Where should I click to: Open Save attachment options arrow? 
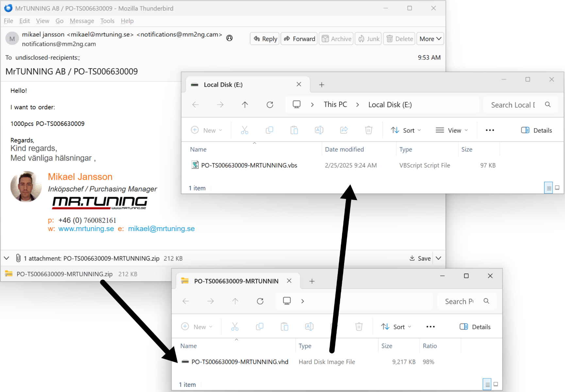(x=439, y=258)
